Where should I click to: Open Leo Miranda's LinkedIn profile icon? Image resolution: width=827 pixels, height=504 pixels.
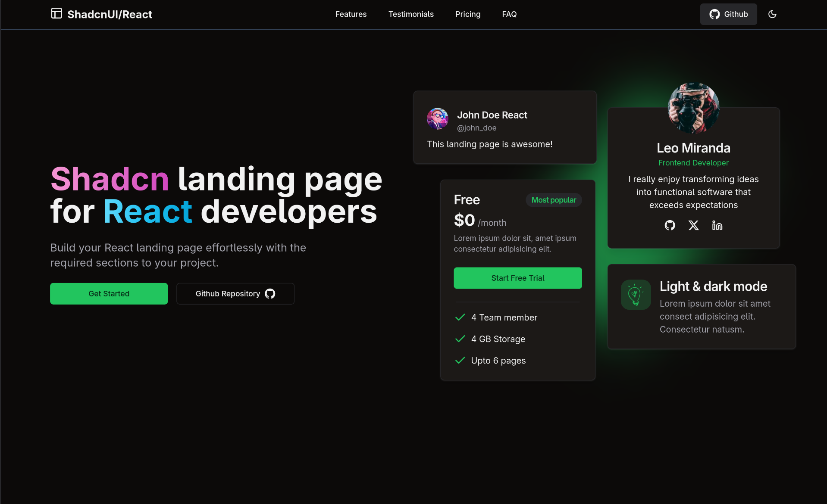[x=717, y=225]
